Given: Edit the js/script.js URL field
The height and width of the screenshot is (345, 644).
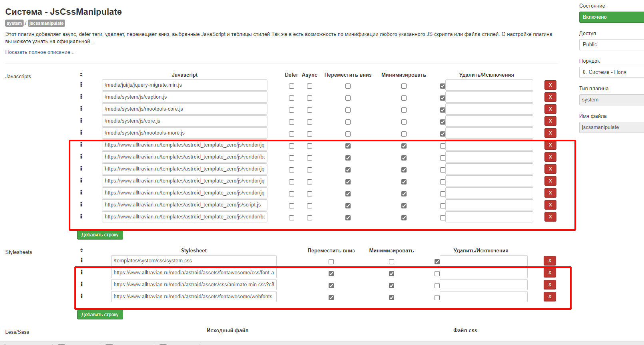Looking at the screenshot, I should point(185,205).
